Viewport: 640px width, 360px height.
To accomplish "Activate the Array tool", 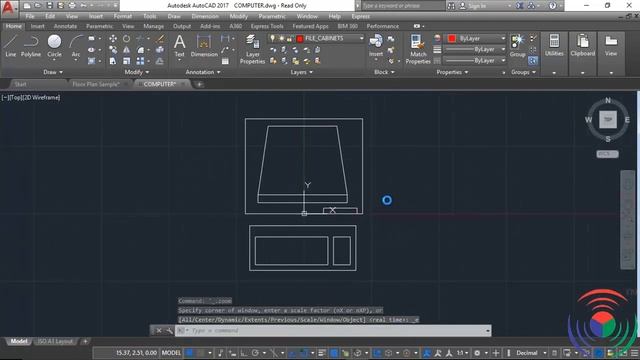I will point(140,61).
